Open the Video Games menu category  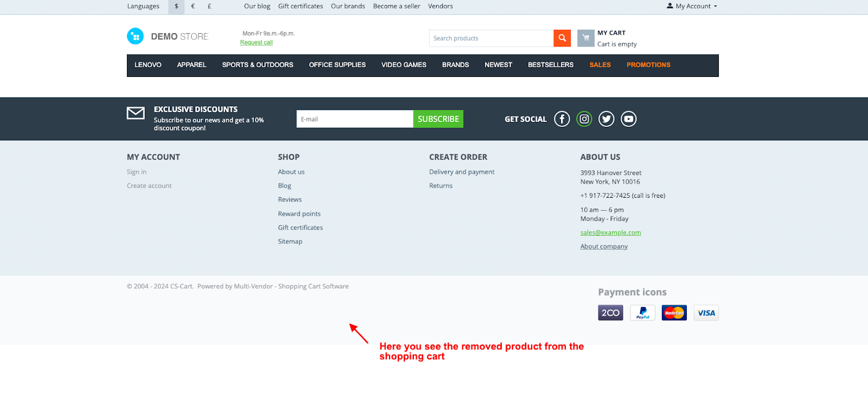point(404,65)
